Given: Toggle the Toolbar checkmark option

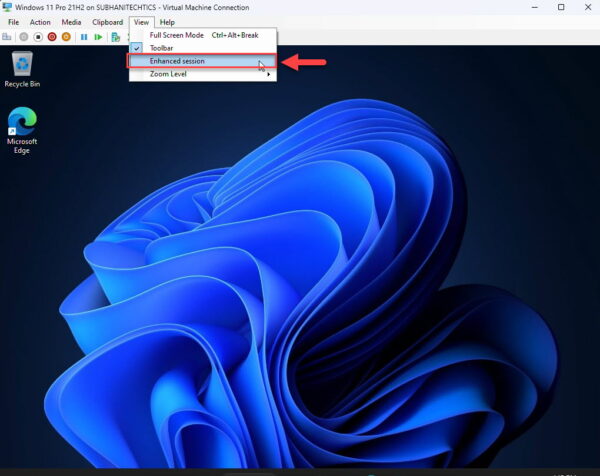Looking at the screenshot, I should click(162, 48).
